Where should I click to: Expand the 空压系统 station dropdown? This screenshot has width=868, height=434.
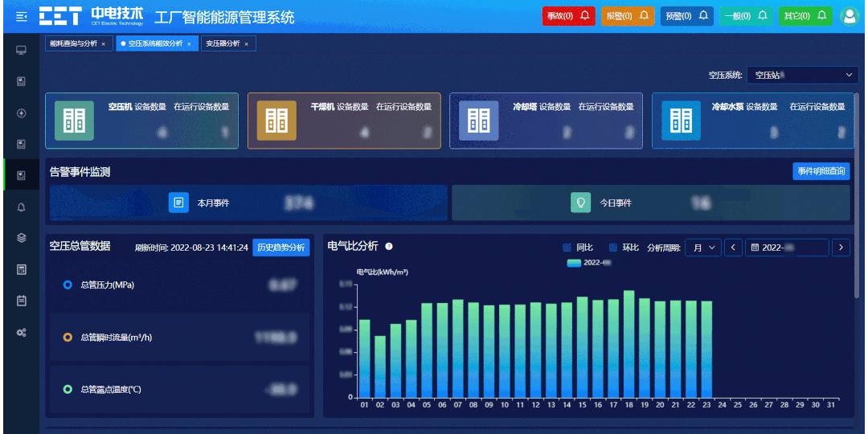(x=802, y=75)
